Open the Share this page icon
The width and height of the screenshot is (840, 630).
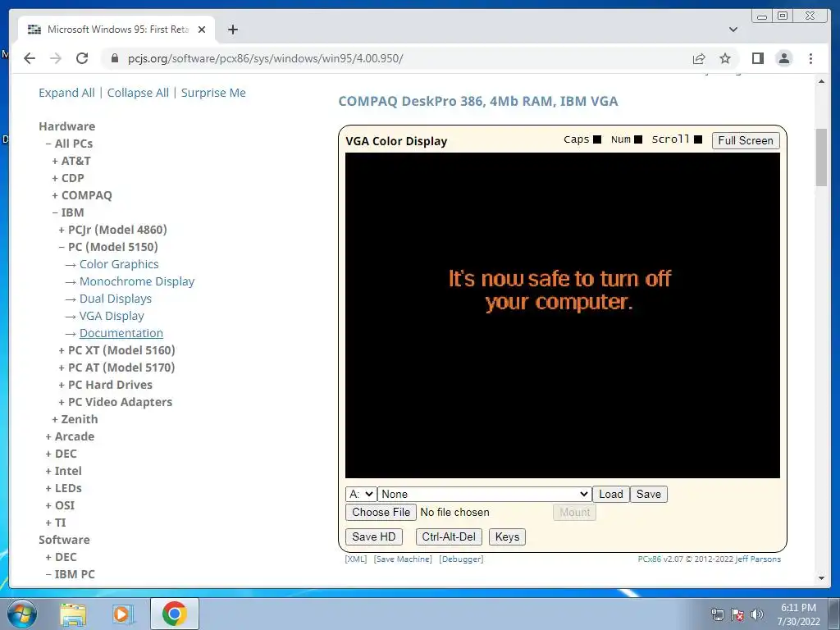tap(699, 58)
